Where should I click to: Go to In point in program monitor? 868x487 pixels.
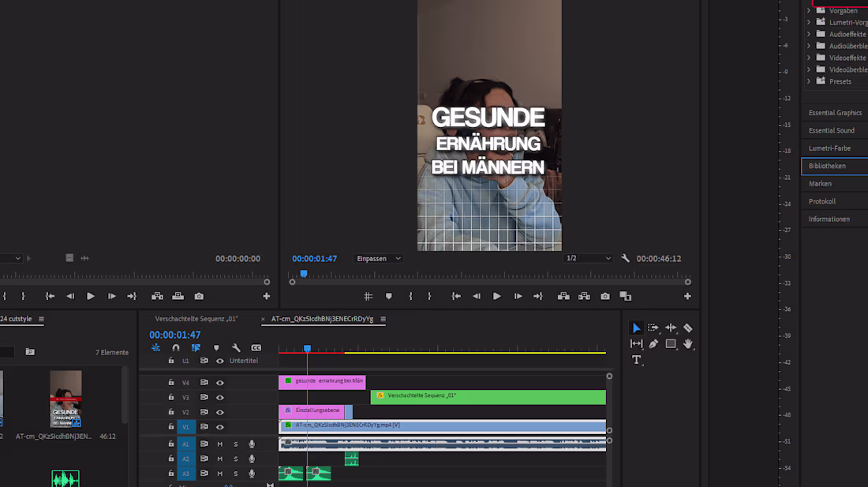(x=456, y=297)
